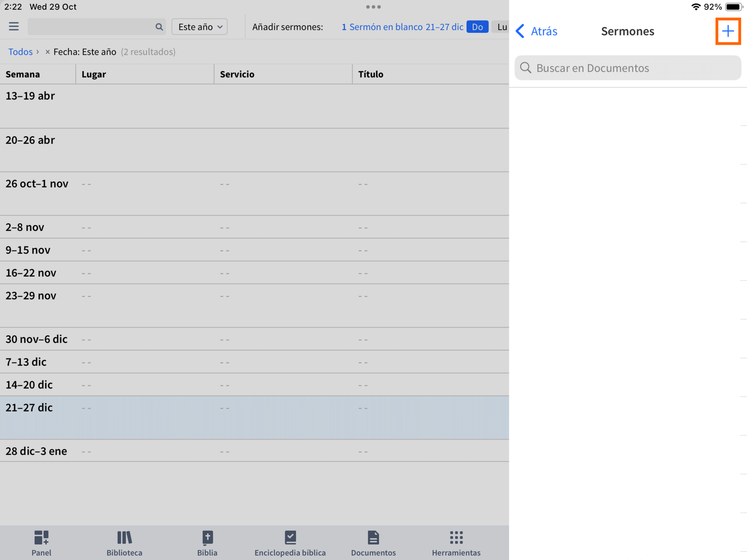The height and width of the screenshot is (560, 747).
Task: Tap the Wi-Fi status icon
Action: click(x=696, y=7)
